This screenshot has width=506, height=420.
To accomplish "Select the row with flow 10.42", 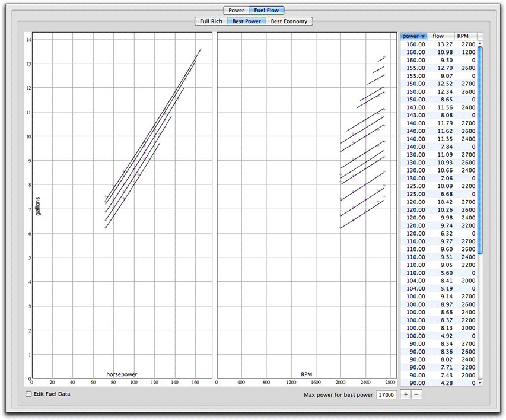I will (439, 202).
